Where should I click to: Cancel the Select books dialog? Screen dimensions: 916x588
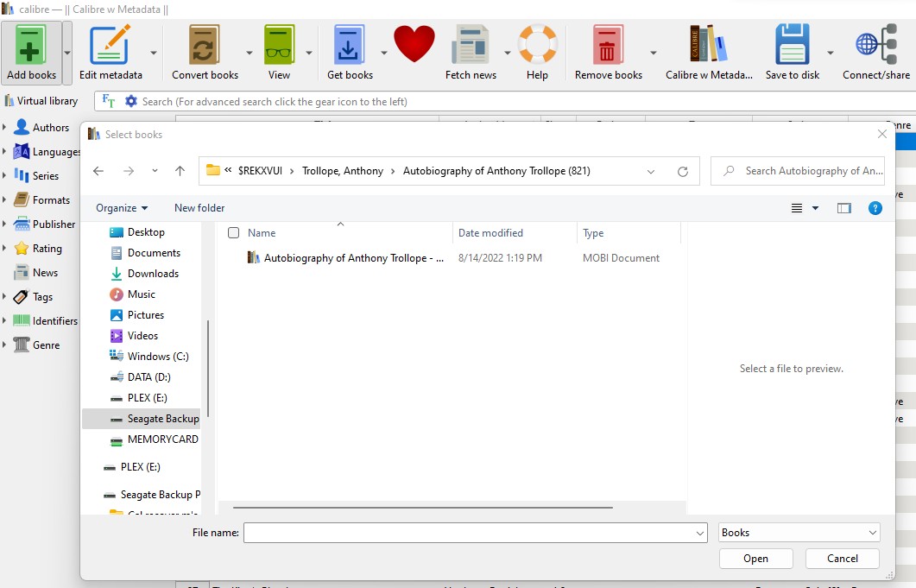click(843, 559)
